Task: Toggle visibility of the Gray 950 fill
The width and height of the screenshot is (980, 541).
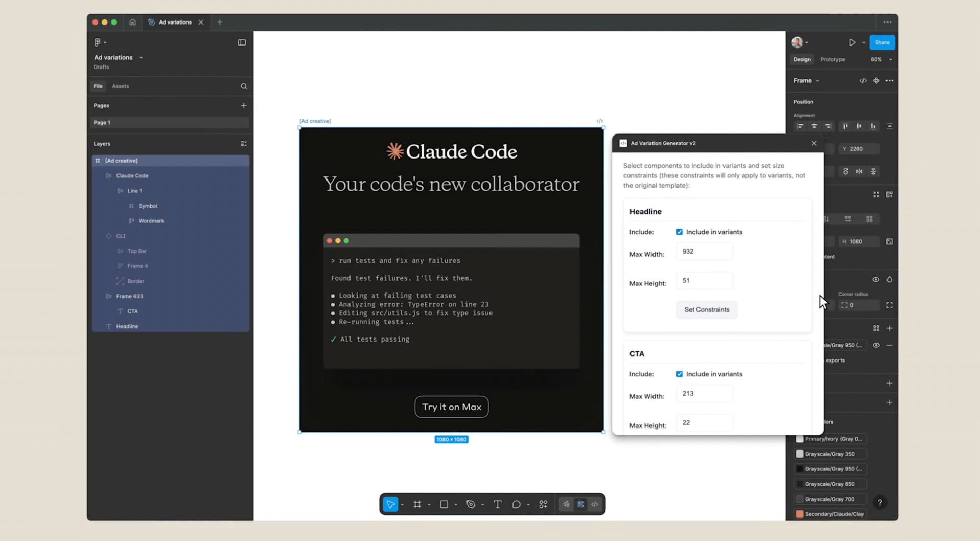Action: tap(876, 345)
